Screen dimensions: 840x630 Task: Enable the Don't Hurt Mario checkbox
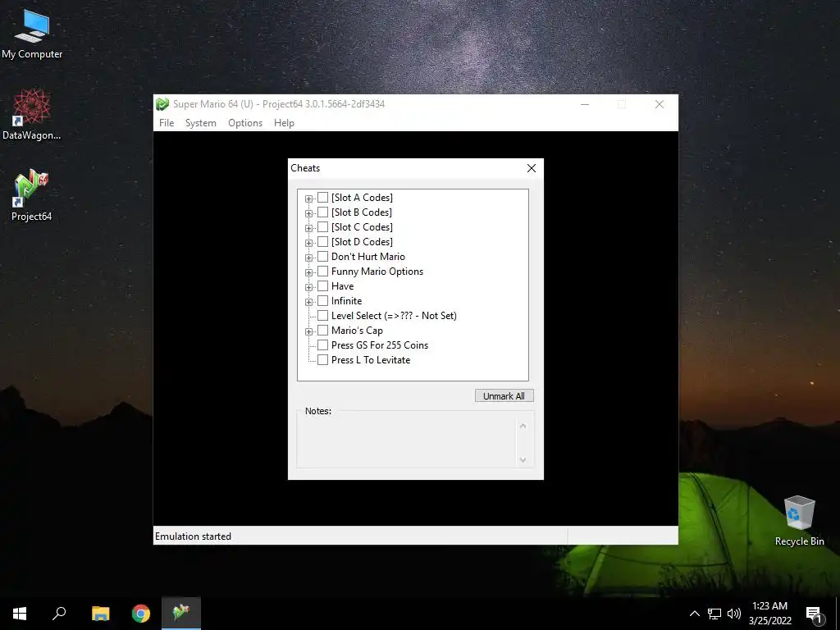[x=323, y=257]
